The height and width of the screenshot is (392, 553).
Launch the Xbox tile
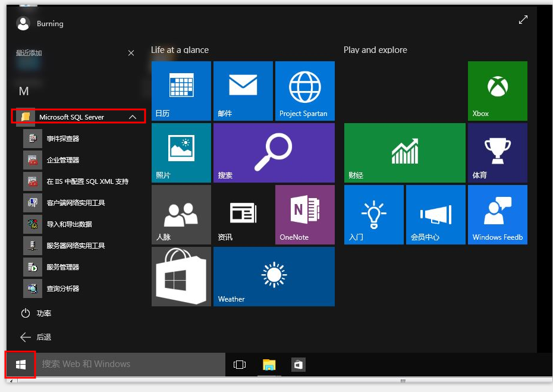point(498,91)
